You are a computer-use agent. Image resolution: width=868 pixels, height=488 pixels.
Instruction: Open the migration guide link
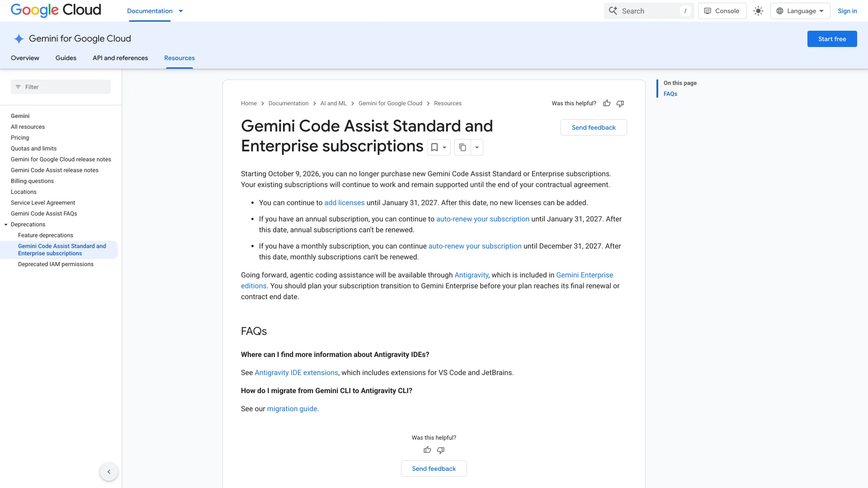(x=292, y=409)
